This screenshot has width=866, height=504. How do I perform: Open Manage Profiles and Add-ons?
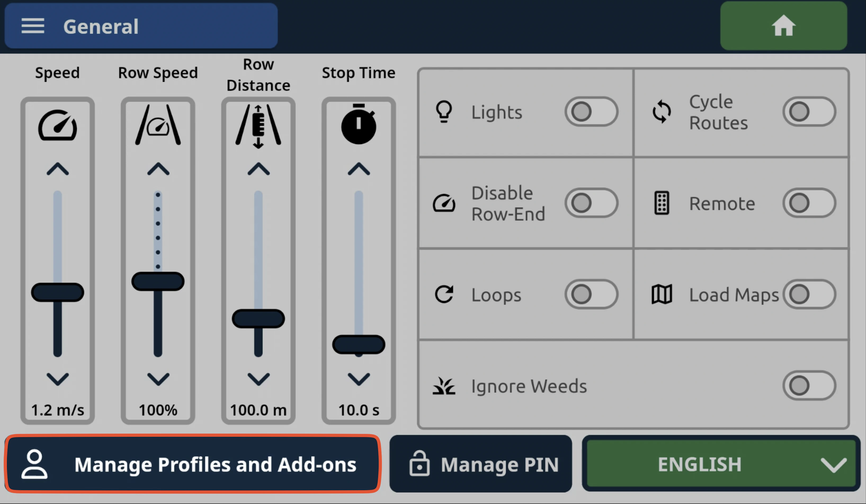tap(193, 465)
